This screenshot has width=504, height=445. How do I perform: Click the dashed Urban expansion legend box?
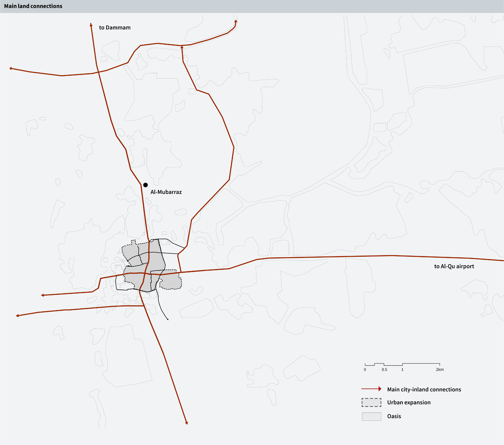pyautogui.click(x=371, y=402)
